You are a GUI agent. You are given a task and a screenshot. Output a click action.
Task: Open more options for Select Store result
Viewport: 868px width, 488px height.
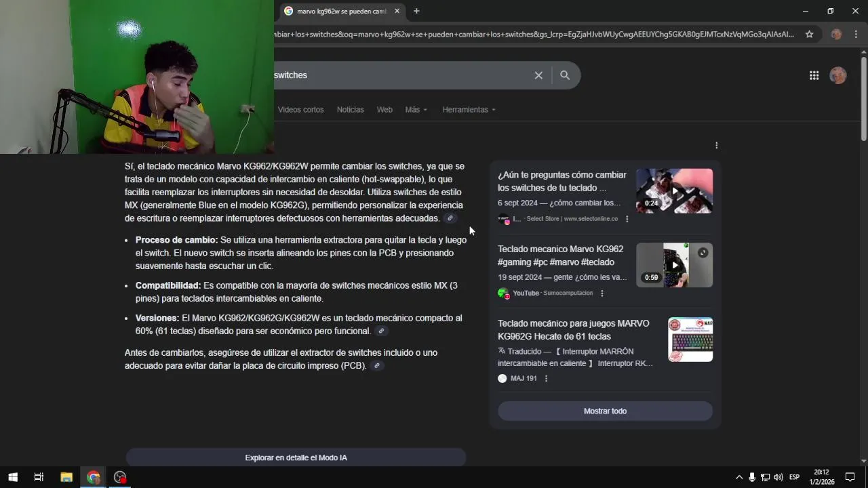point(627,219)
